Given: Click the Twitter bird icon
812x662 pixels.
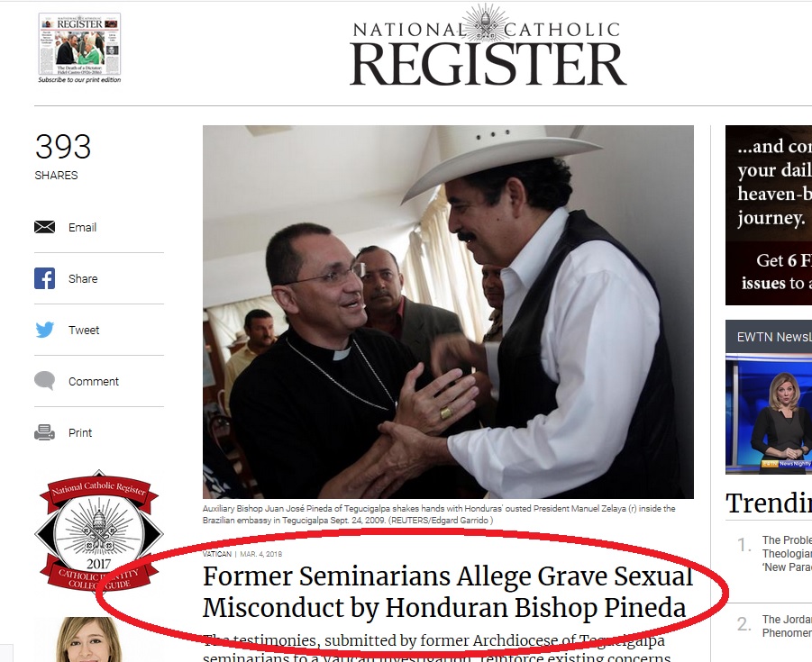Looking at the screenshot, I should [x=44, y=330].
